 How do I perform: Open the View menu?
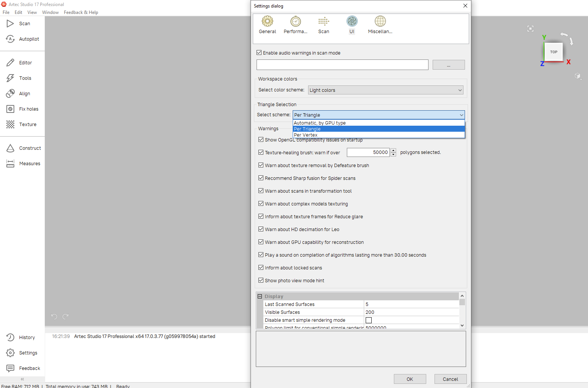(32, 12)
